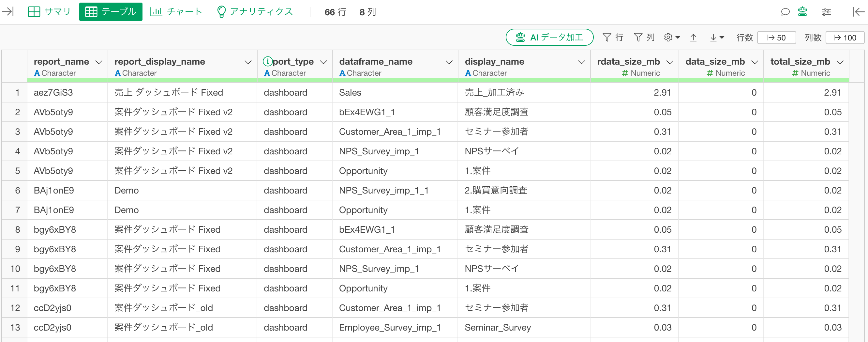Click the info icon on report_type column
The width and height of the screenshot is (868, 342).
click(x=267, y=61)
